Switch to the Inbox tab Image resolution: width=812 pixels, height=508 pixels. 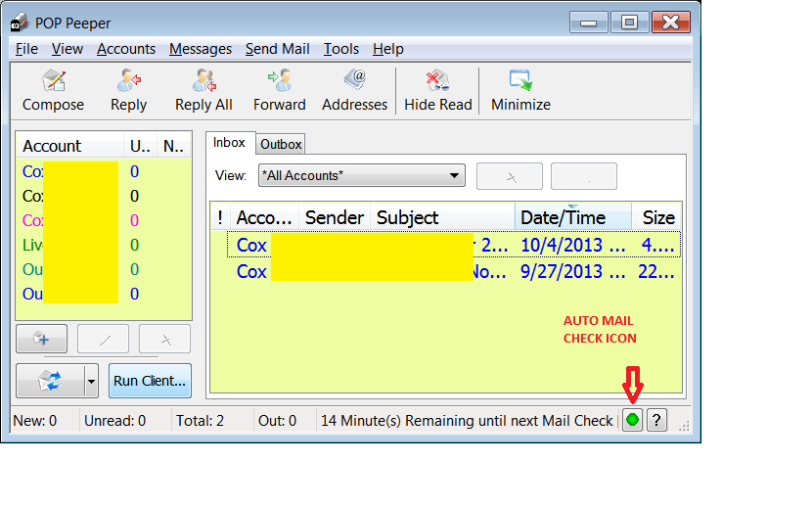[229, 143]
